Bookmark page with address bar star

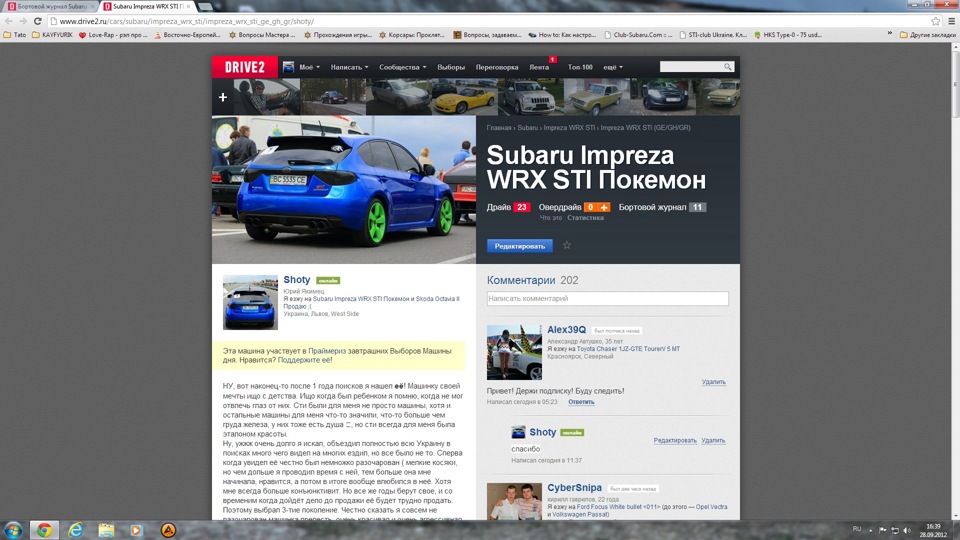coord(936,21)
